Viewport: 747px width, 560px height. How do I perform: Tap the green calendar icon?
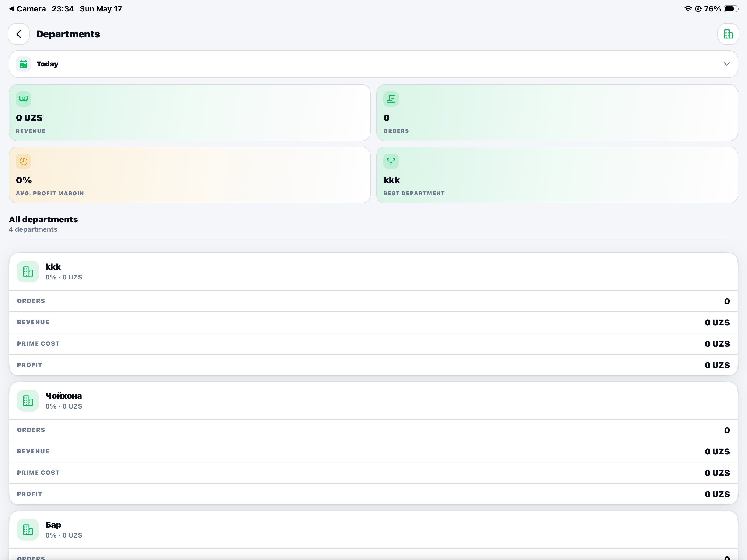pyautogui.click(x=24, y=64)
